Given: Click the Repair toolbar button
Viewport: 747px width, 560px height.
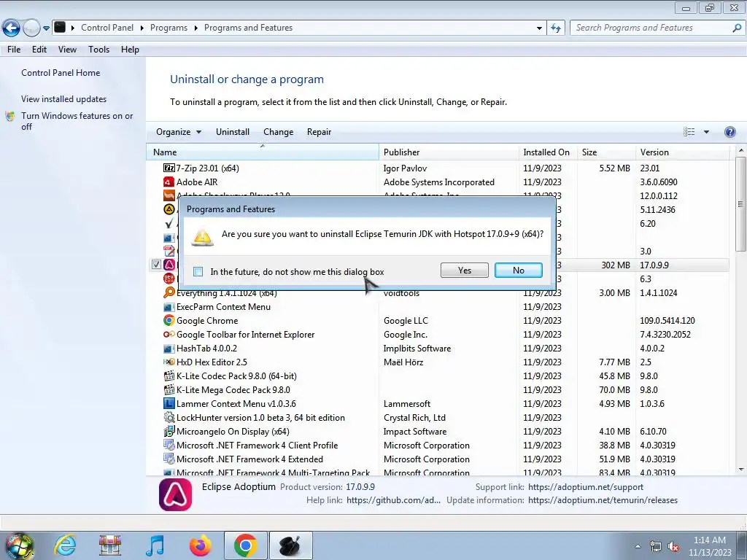Looking at the screenshot, I should click(x=319, y=132).
